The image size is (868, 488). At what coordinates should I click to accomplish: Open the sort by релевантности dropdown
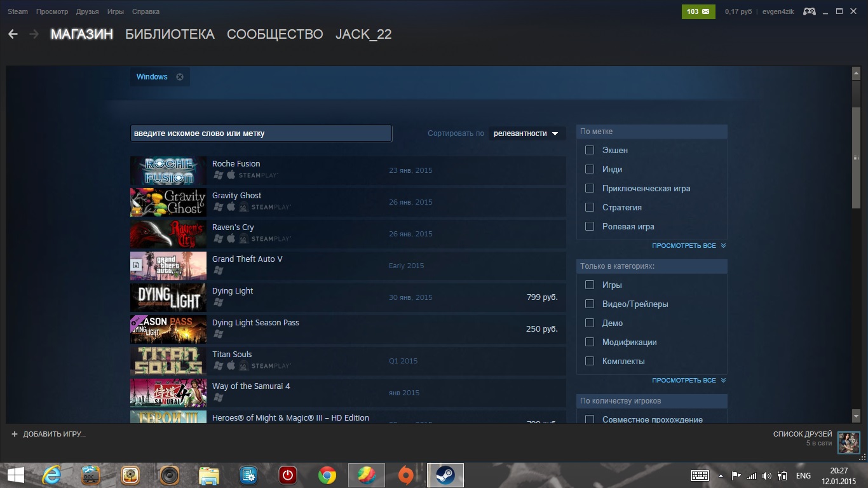[x=527, y=133]
